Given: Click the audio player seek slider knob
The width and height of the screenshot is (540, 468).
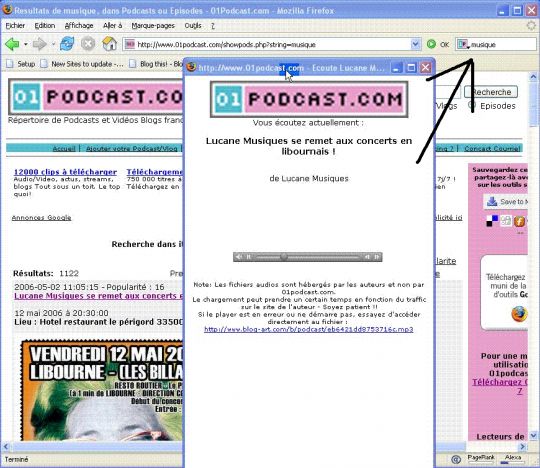Looking at the screenshot, I should point(284,257).
